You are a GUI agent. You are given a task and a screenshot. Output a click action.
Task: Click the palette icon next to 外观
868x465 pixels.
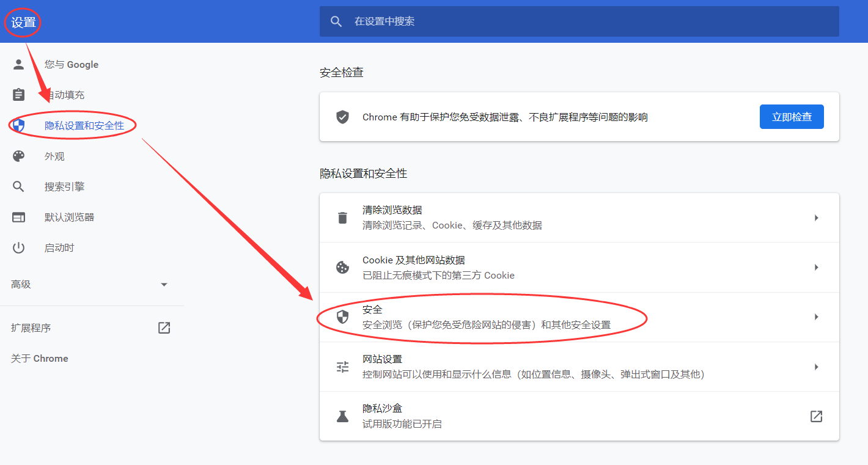(x=19, y=156)
